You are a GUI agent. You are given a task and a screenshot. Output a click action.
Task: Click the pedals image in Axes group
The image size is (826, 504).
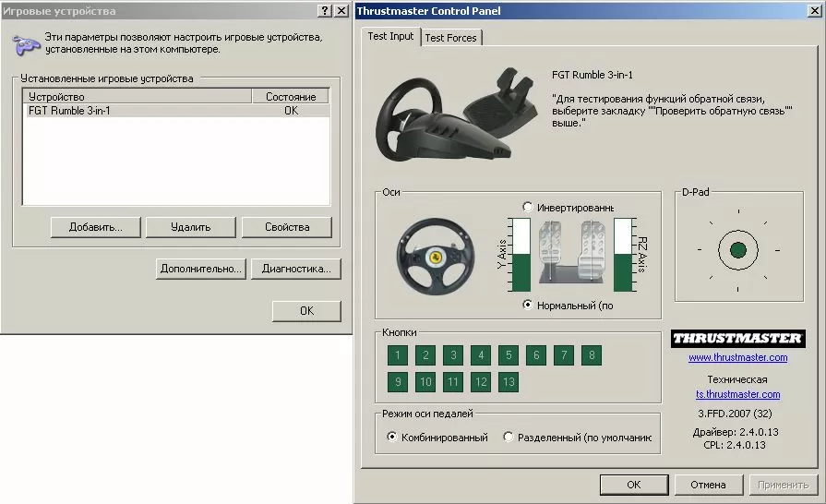pos(572,252)
